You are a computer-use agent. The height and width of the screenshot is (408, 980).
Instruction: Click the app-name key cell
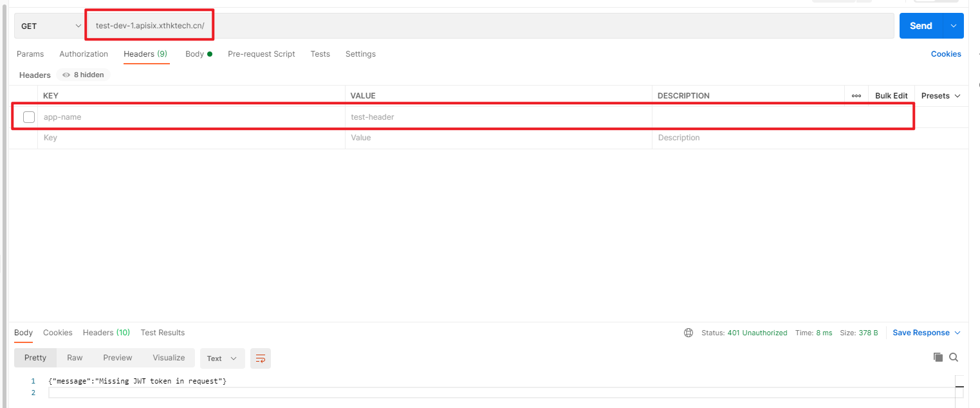[x=191, y=117]
